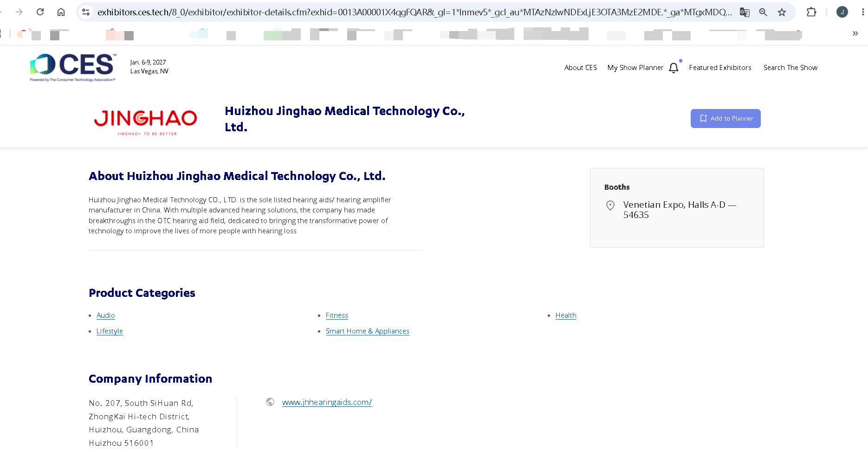
Task: Click the 'Company Information' heading
Action: (x=150, y=379)
